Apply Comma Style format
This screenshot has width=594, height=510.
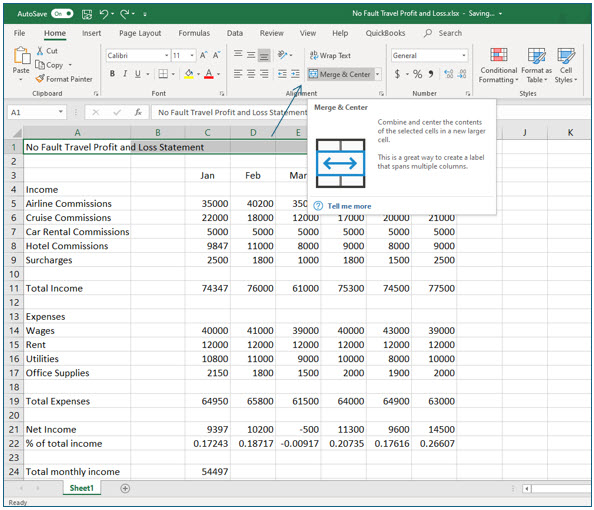(x=431, y=74)
